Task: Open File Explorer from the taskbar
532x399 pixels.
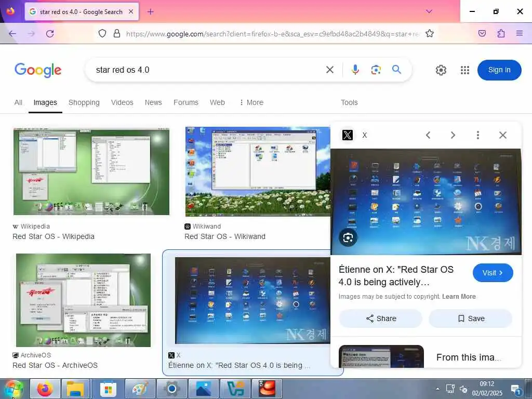Action: coord(76,389)
